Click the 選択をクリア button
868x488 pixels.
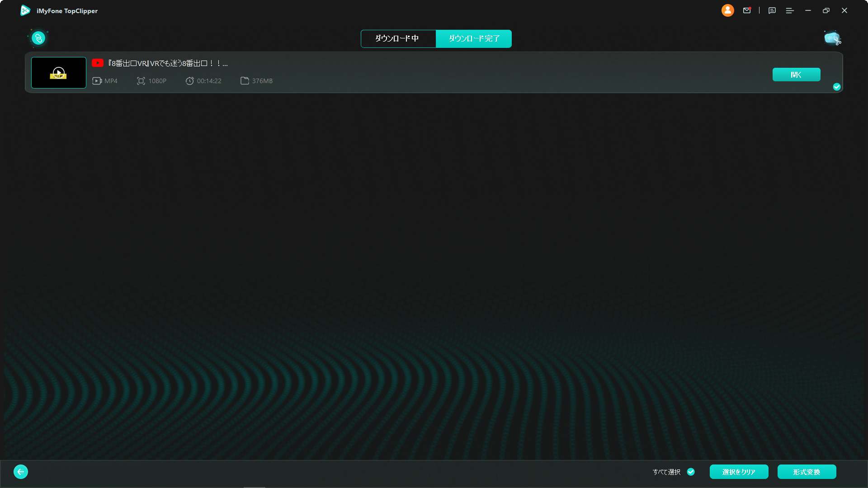point(739,472)
